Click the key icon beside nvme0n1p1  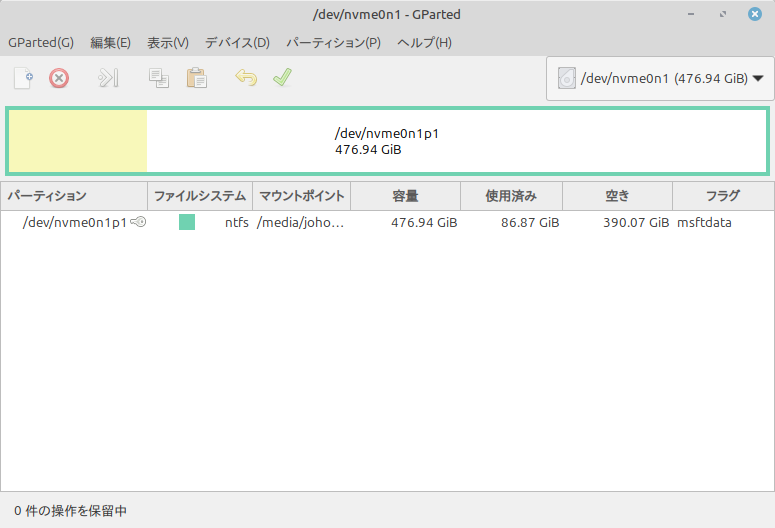138,222
